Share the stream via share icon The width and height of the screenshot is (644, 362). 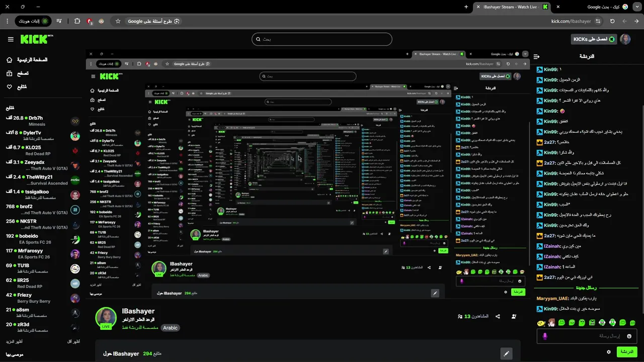pyautogui.click(x=498, y=316)
